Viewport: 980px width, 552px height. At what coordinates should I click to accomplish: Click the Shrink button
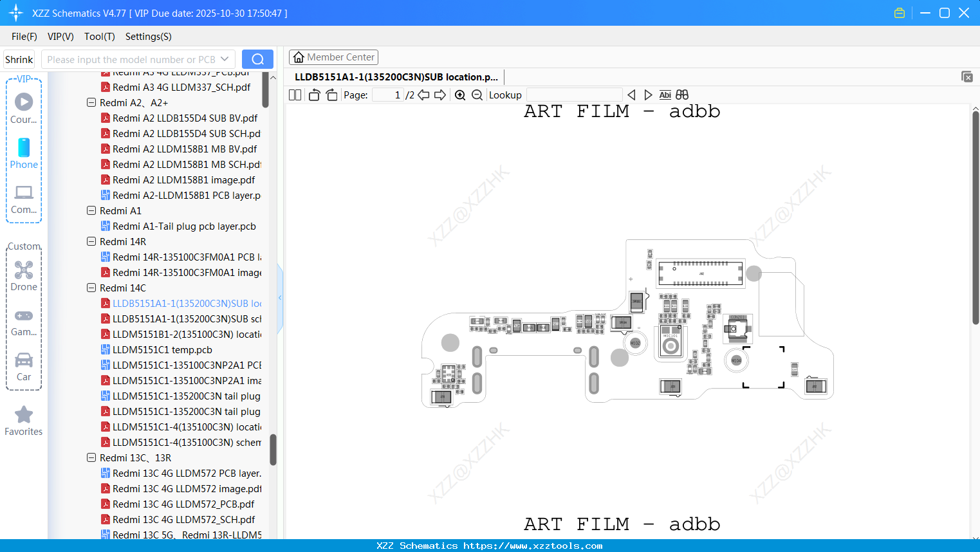click(18, 59)
